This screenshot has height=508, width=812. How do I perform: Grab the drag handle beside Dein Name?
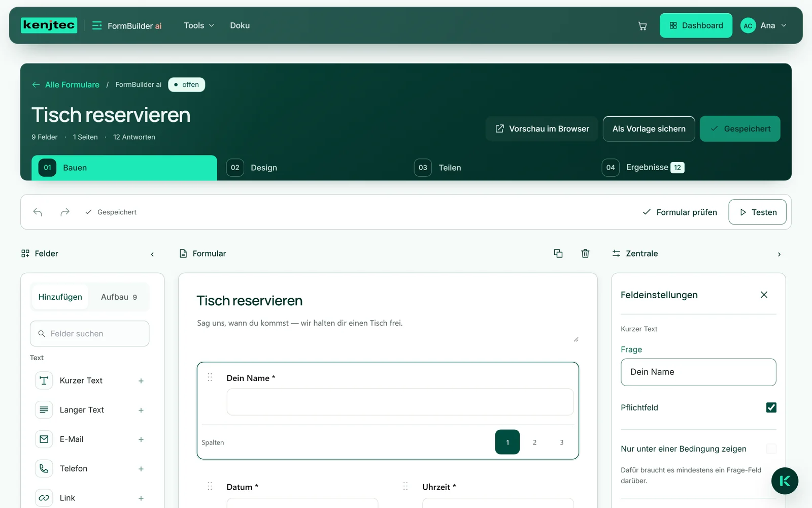(x=210, y=377)
